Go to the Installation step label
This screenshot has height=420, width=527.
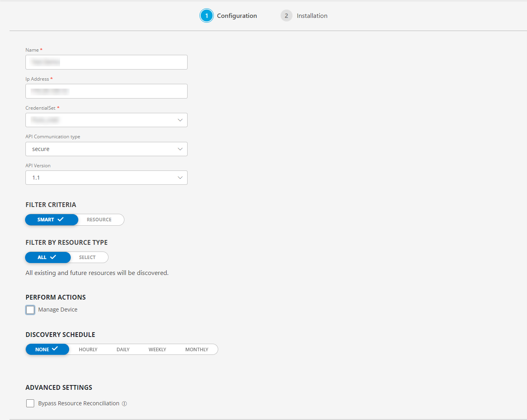coord(312,16)
